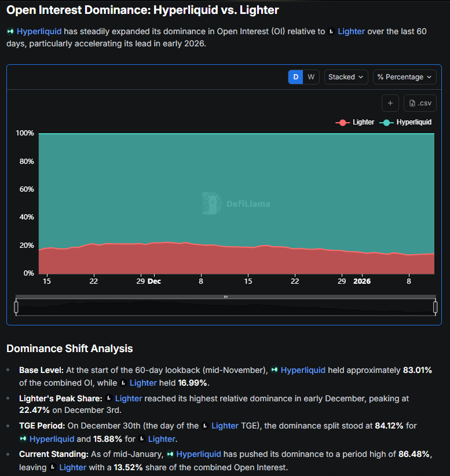
Task: Switch chart to daily D interval
Action: [295, 77]
